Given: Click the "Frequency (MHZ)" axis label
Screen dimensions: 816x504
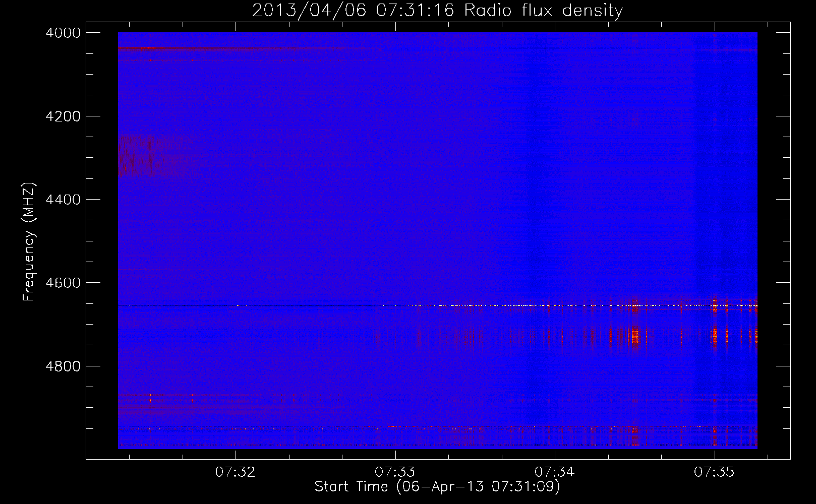Looking at the screenshot, I should 29,242.
